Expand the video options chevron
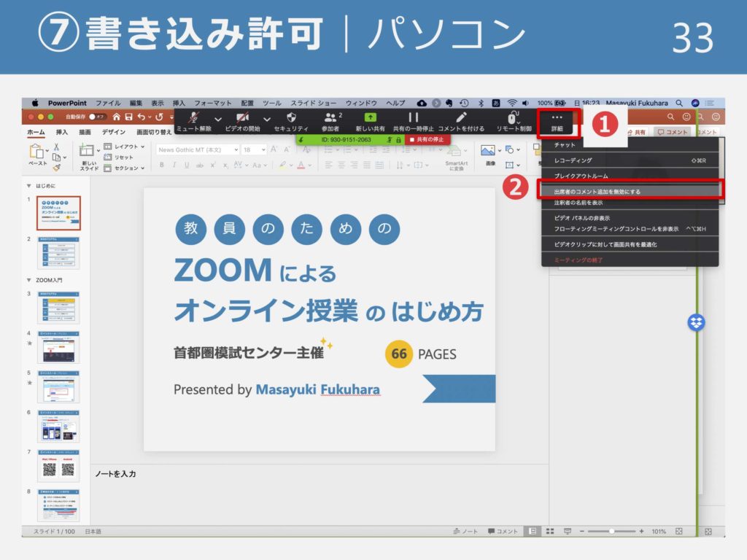The height and width of the screenshot is (560, 747). pos(267,119)
